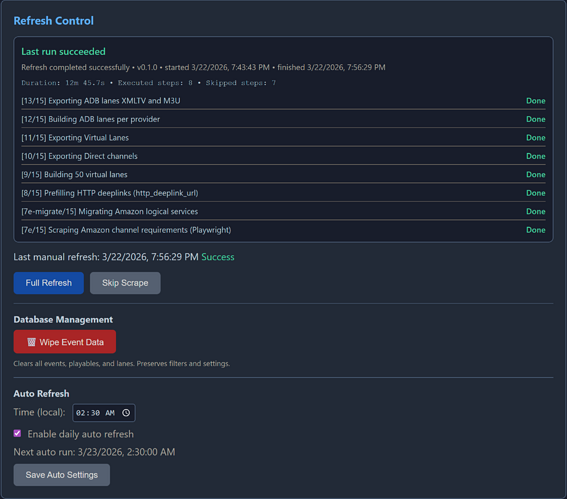Click the trash icon on Wipe Event Data
This screenshot has height=499, width=567.
31,342
